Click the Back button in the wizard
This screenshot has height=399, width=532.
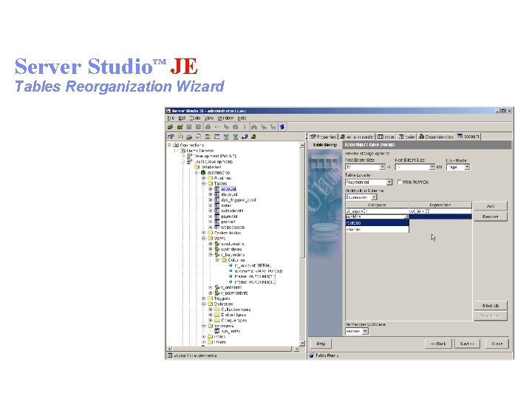click(x=438, y=344)
